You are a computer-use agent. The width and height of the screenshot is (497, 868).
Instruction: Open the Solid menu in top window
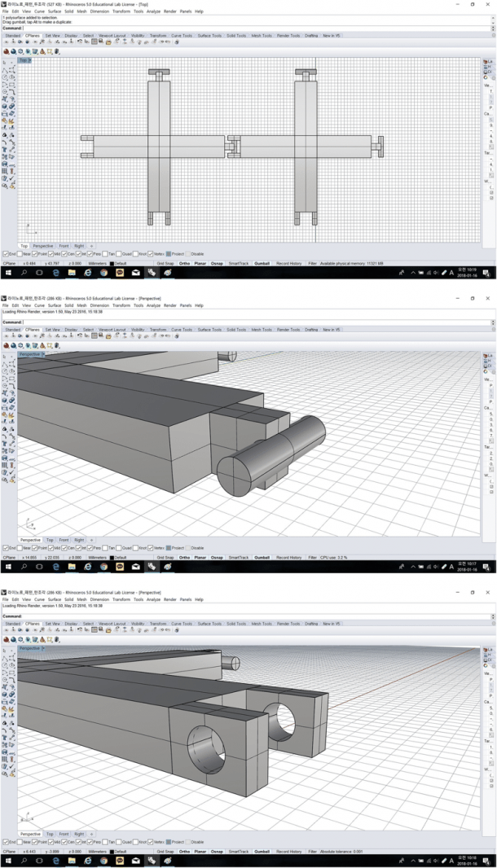click(x=68, y=11)
